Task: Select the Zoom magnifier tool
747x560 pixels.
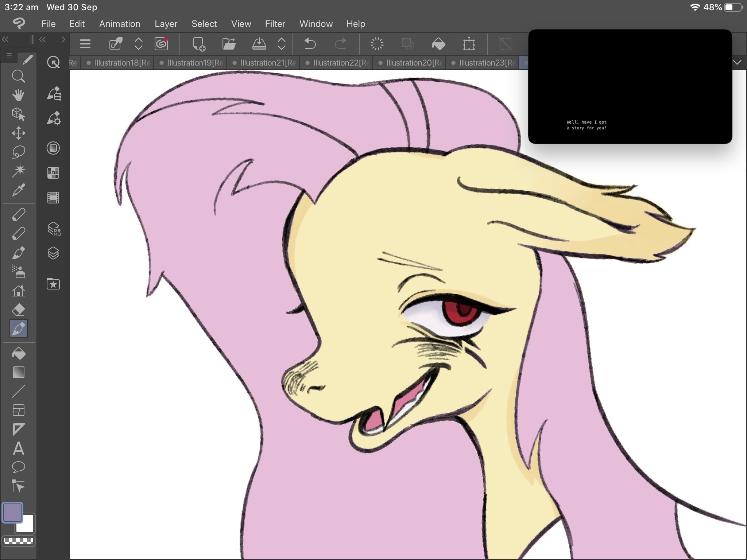Action: [x=18, y=77]
